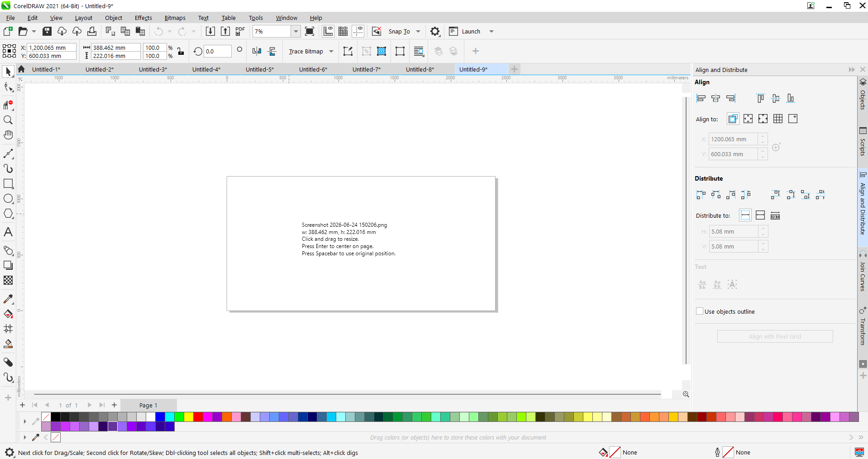Image resolution: width=868 pixels, height=459 pixels.
Task: Click the Export icon
Action: 225,31
